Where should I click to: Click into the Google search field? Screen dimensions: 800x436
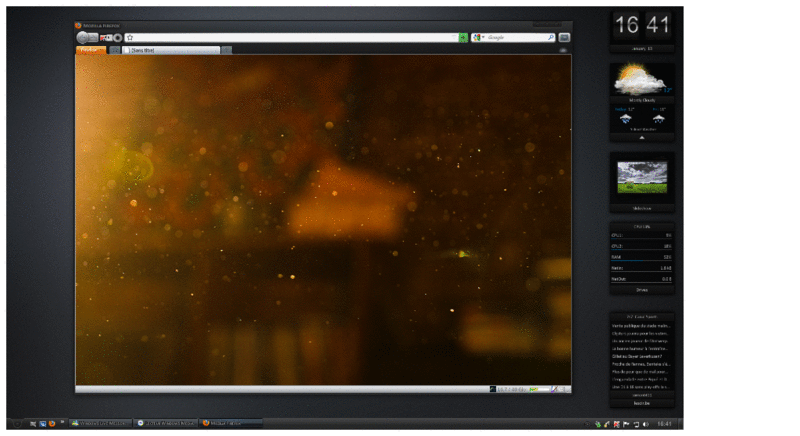click(x=517, y=37)
